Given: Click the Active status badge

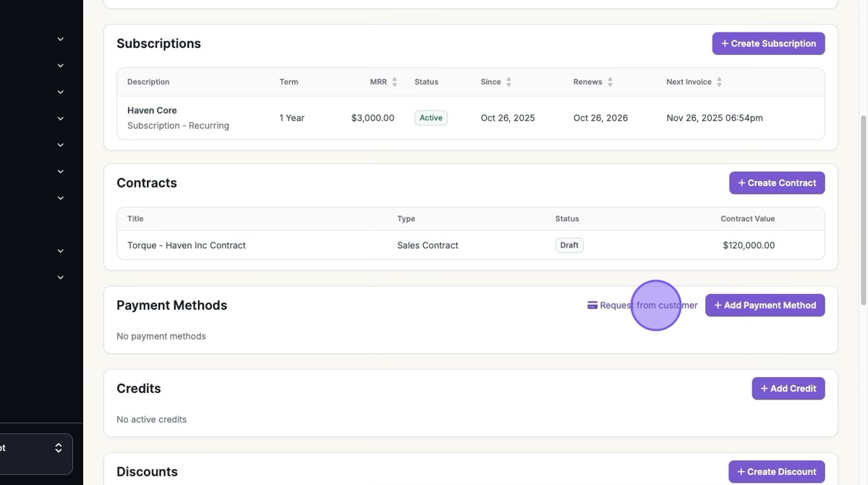Looking at the screenshot, I should (x=430, y=118).
